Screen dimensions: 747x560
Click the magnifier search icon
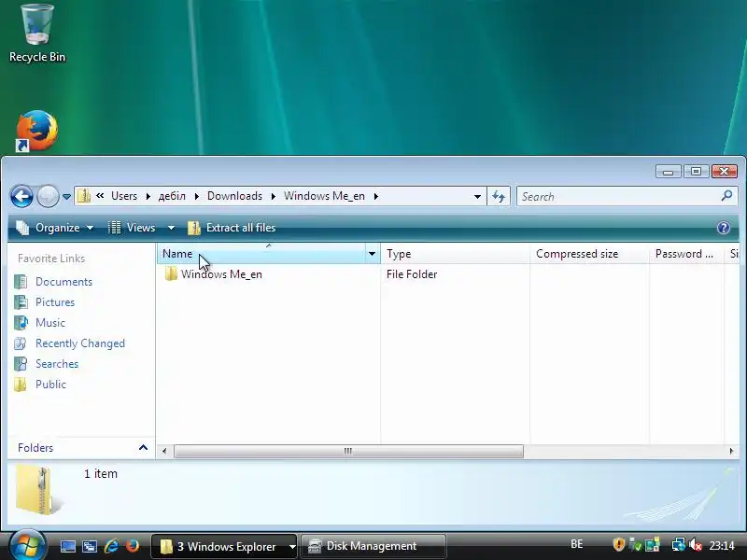pos(727,195)
